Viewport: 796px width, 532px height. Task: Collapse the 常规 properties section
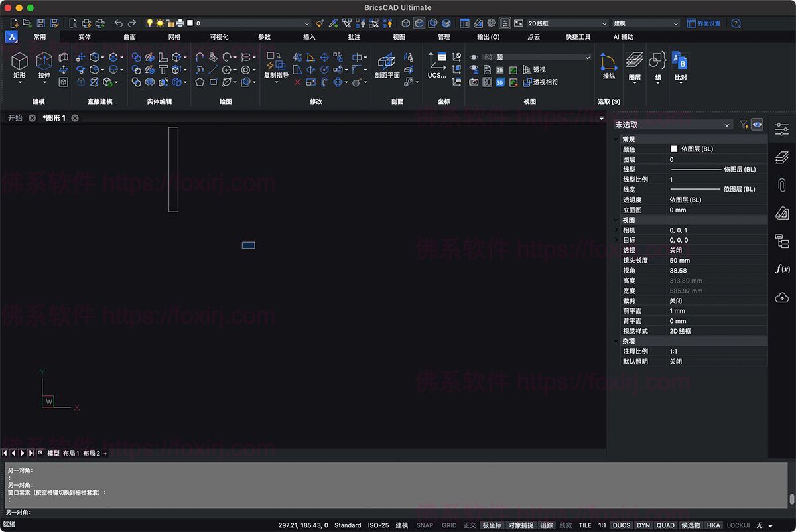[x=617, y=139]
